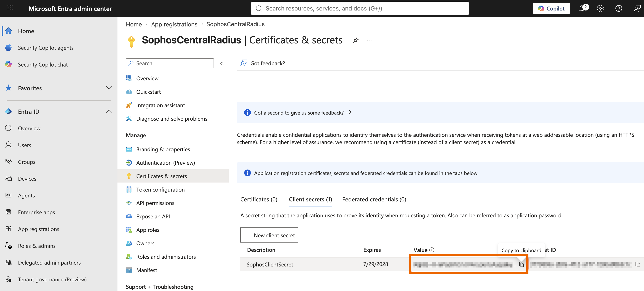Select the Client secrets (1) tab

pos(310,199)
